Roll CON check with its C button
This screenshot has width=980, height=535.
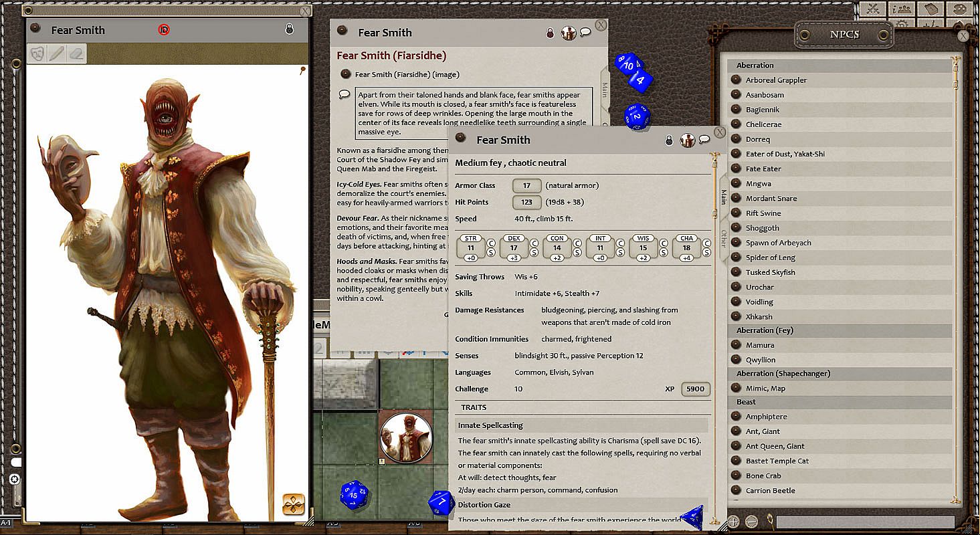pos(577,243)
